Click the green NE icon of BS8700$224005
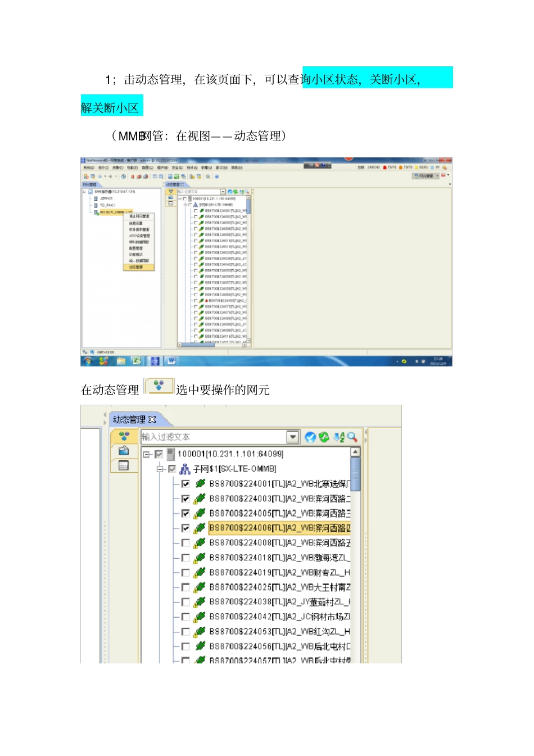534x756 pixels. coord(200,513)
